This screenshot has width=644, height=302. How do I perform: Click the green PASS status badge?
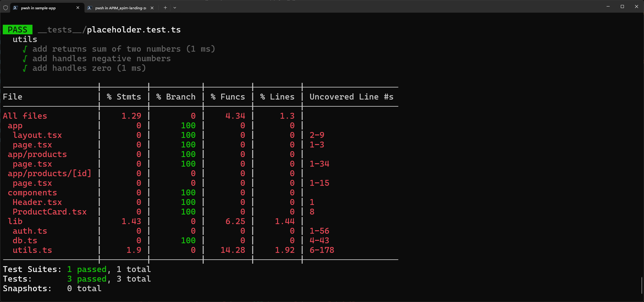pos(17,29)
